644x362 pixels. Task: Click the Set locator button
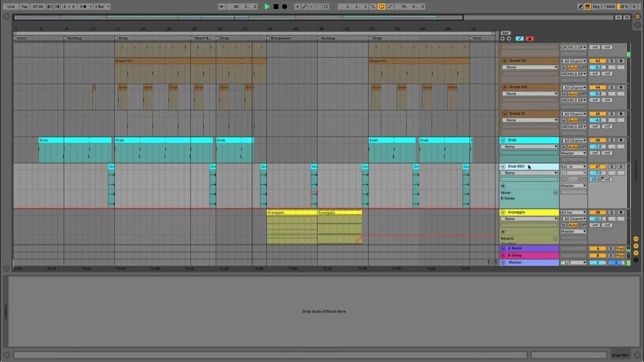click(x=505, y=33)
